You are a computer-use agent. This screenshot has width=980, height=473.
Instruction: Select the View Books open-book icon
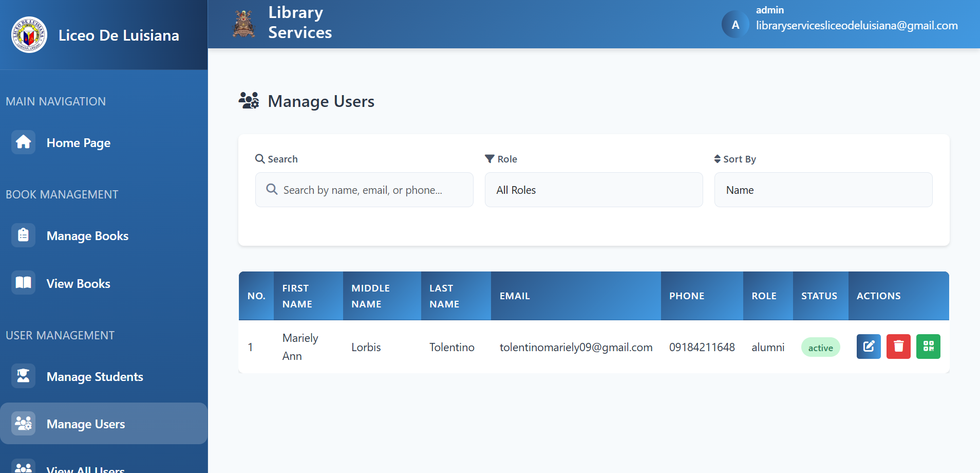[23, 283]
